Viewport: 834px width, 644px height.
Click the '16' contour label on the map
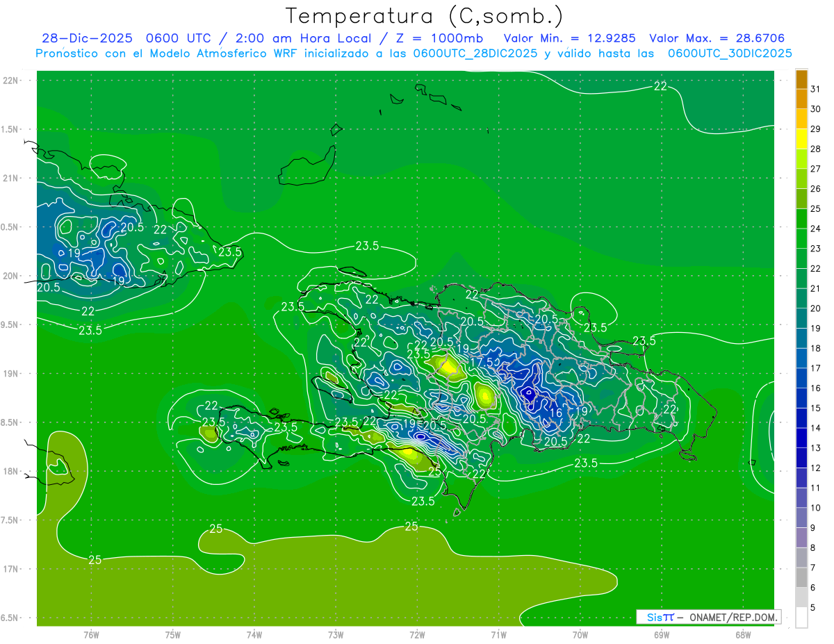(x=556, y=413)
